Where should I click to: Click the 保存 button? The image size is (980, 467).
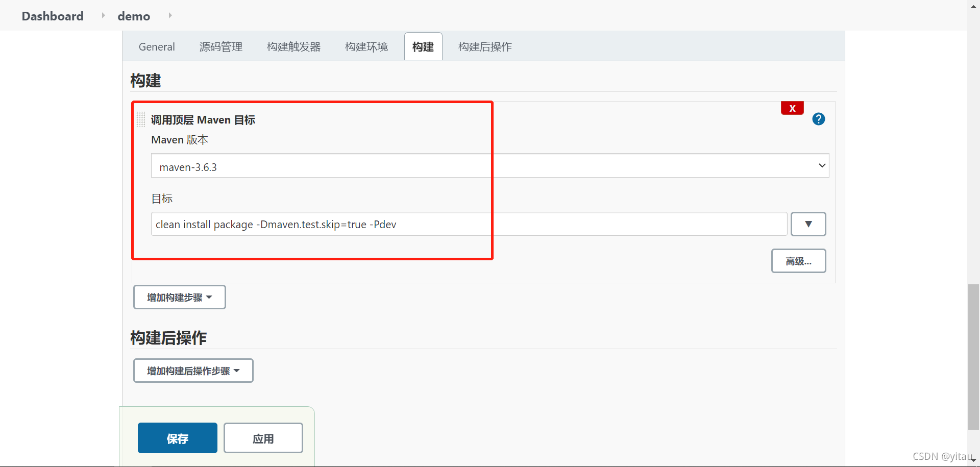[x=178, y=438]
